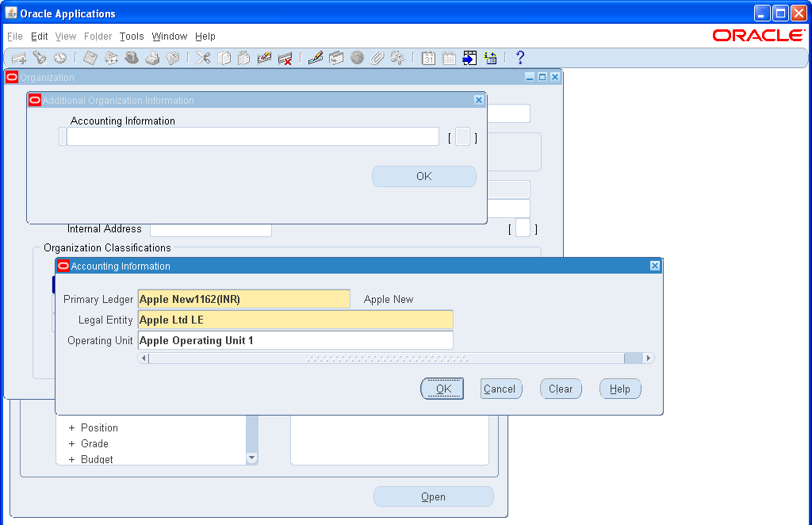Image resolution: width=812 pixels, height=525 pixels.
Task: Open the Folder menu
Action: [98, 36]
